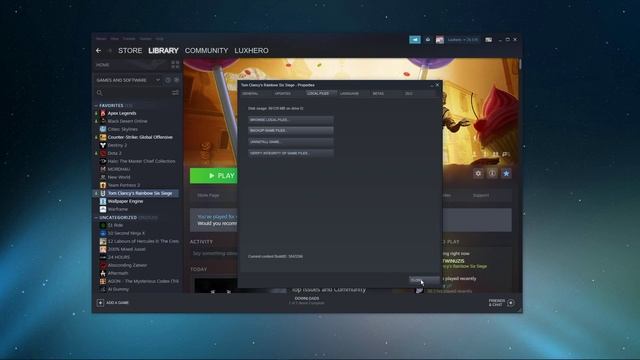Click the recent-activity clock icon in sidebar

click(x=168, y=80)
